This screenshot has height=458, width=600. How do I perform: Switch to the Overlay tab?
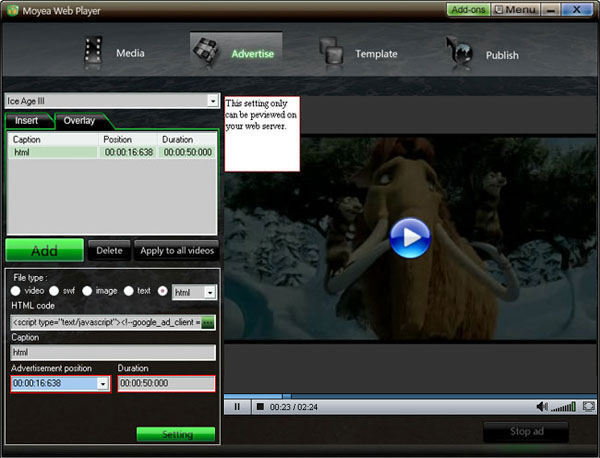pos(80,121)
